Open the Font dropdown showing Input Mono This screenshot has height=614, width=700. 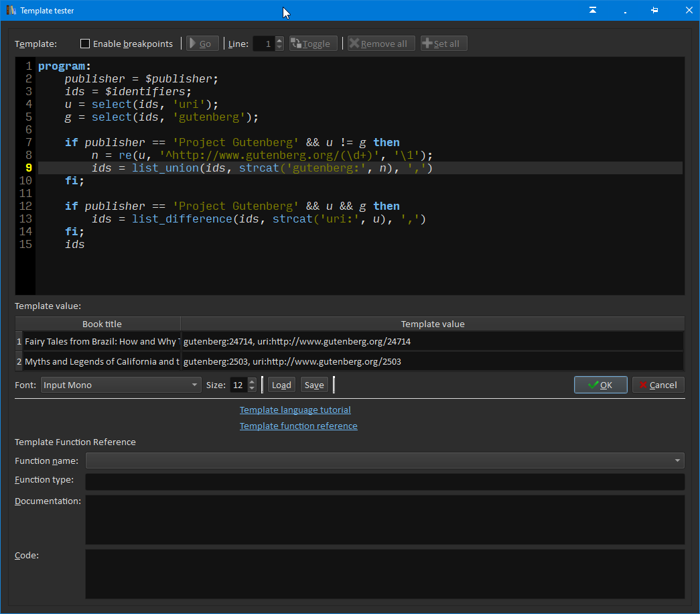[121, 385]
